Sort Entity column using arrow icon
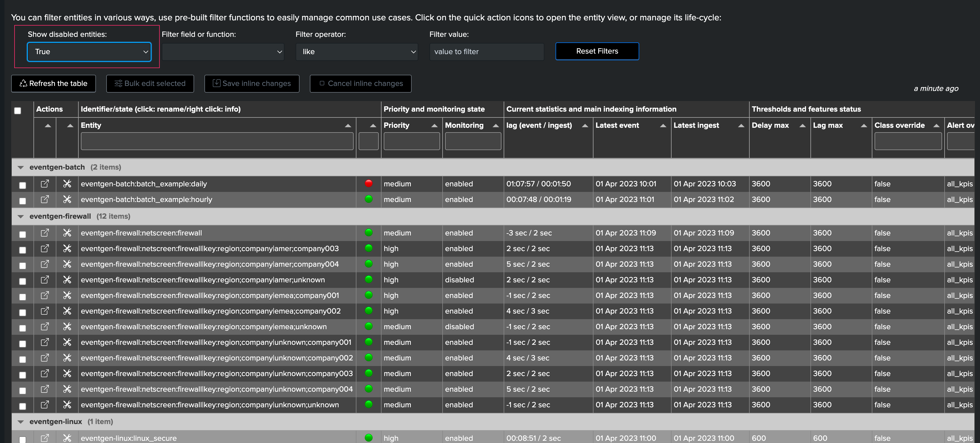Viewport: 980px width, 443px height. 348,126
